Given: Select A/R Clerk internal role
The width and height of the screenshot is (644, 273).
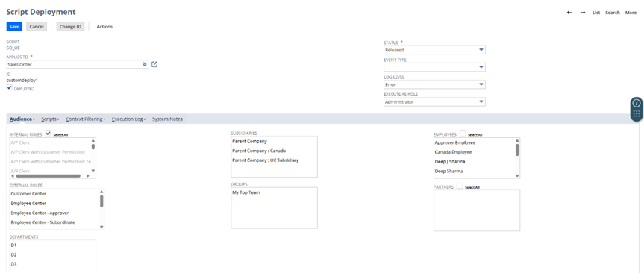Looking at the screenshot, I should 20,171.
